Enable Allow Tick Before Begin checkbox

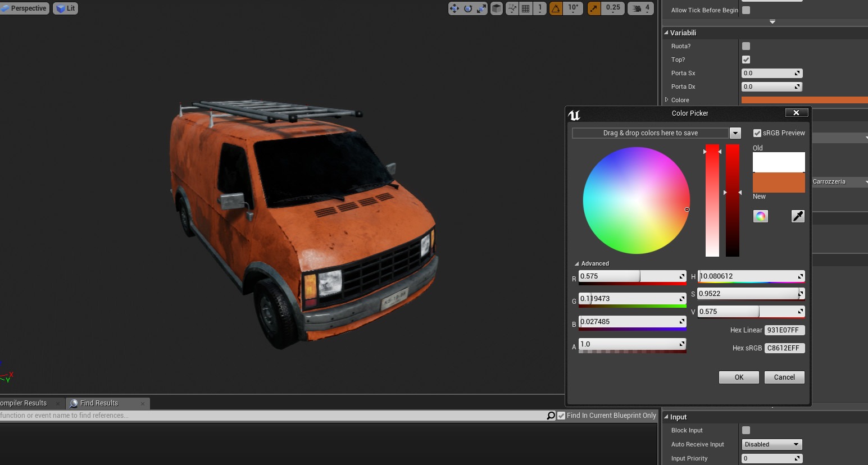(746, 10)
